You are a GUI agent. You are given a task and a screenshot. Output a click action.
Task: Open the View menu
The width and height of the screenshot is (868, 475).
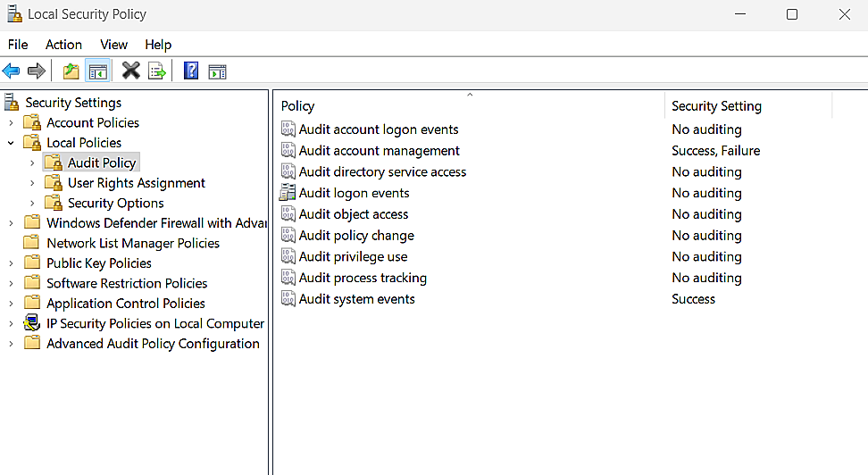(113, 45)
